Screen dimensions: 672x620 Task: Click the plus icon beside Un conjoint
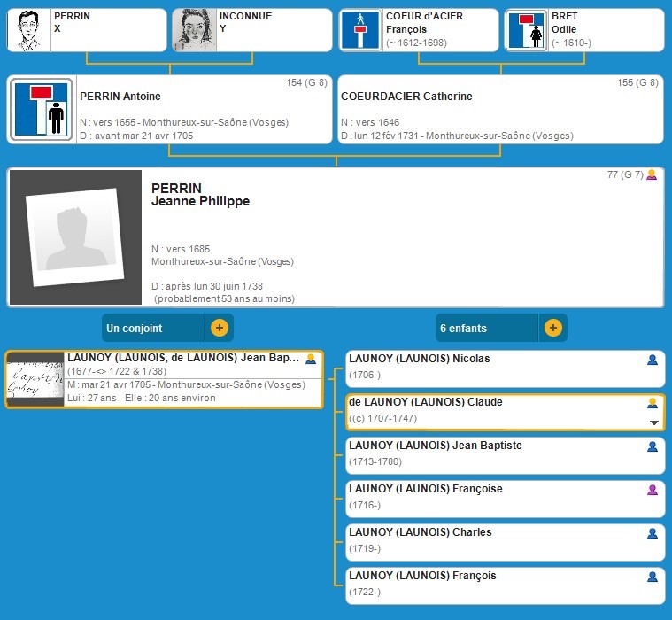[220, 328]
